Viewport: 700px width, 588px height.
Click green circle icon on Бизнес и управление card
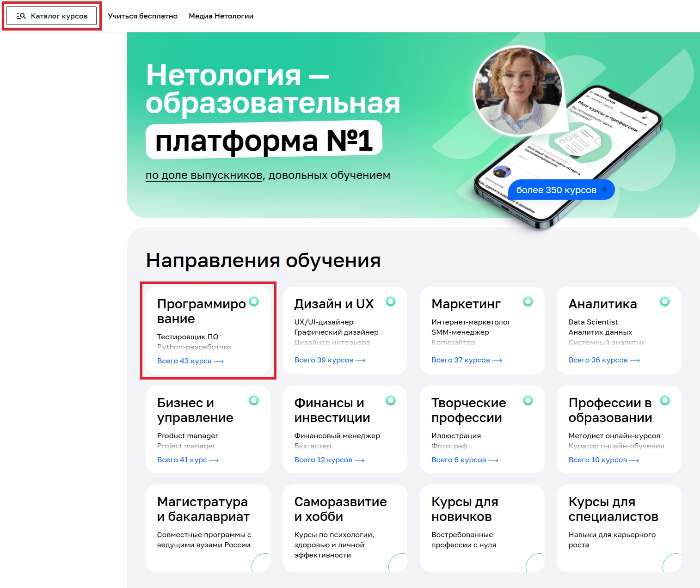tap(254, 400)
